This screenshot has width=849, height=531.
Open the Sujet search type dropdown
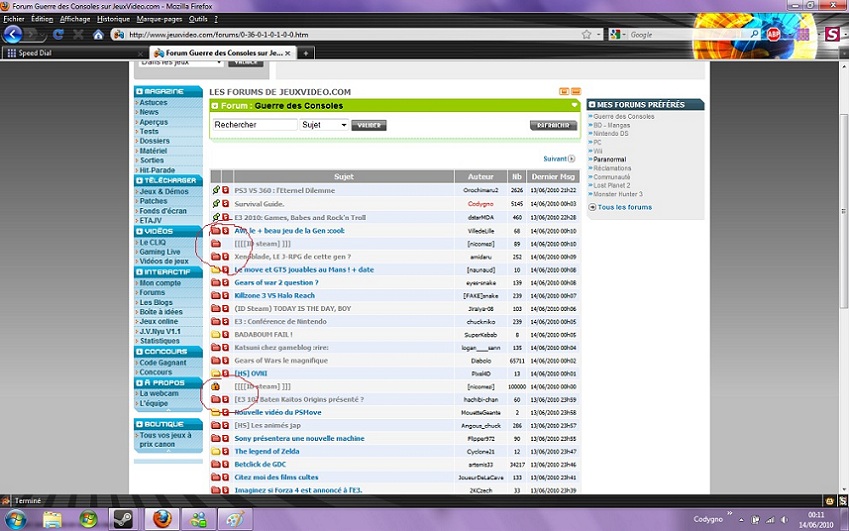323,125
